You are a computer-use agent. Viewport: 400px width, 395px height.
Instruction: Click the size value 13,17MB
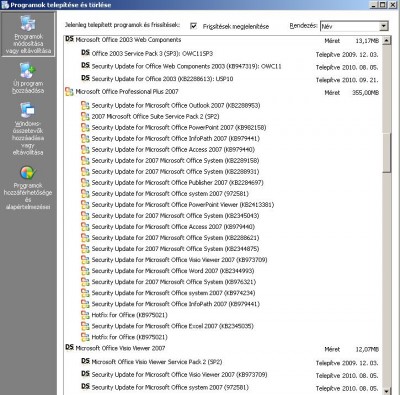(x=367, y=41)
